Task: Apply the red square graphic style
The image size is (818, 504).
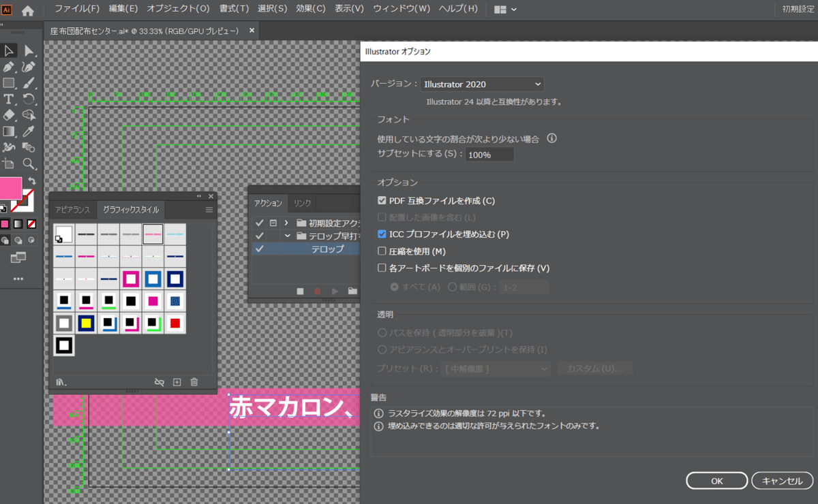Action: click(x=175, y=323)
